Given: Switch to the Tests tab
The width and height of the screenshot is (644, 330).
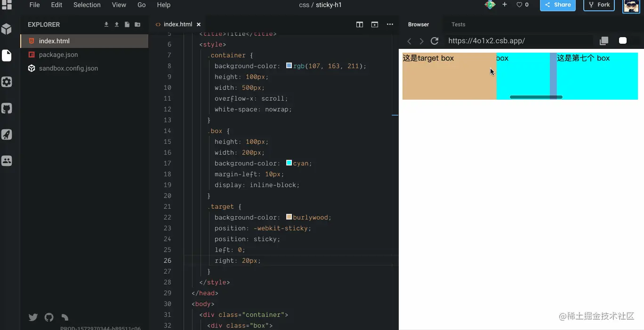Looking at the screenshot, I should pyautogui.click(x=458, y=24).
